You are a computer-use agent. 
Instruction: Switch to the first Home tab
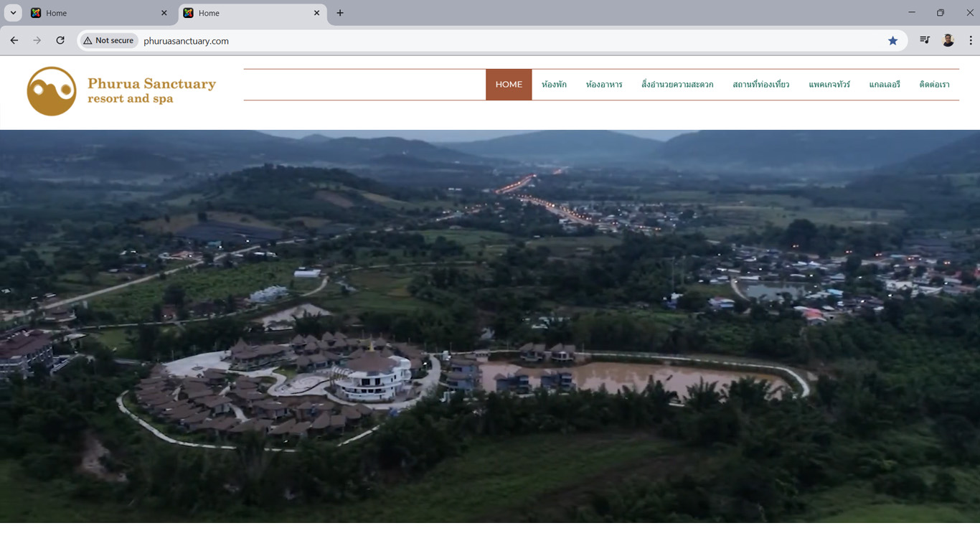pyautogui.click(x=93, y=13)
